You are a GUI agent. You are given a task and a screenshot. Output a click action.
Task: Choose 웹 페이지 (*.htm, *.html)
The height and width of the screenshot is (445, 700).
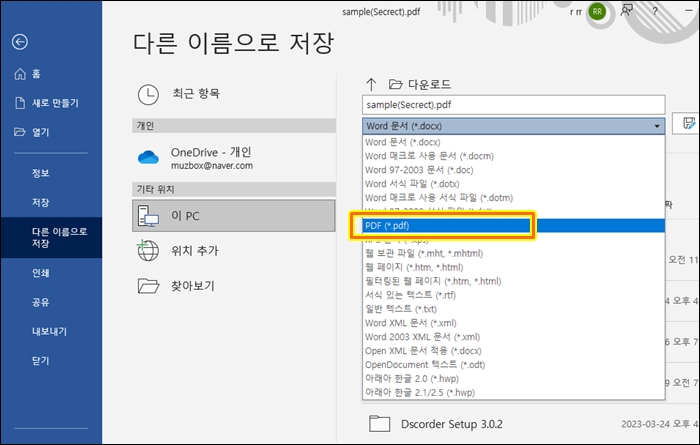pos(513,267)
